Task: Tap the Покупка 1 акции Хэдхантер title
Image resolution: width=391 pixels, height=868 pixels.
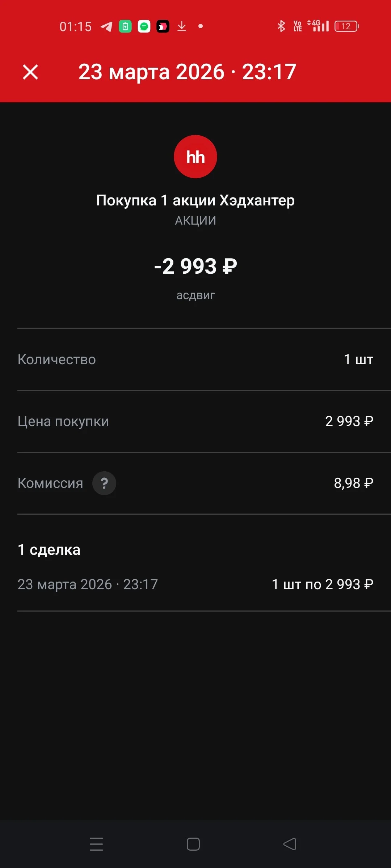Action: 195,200
